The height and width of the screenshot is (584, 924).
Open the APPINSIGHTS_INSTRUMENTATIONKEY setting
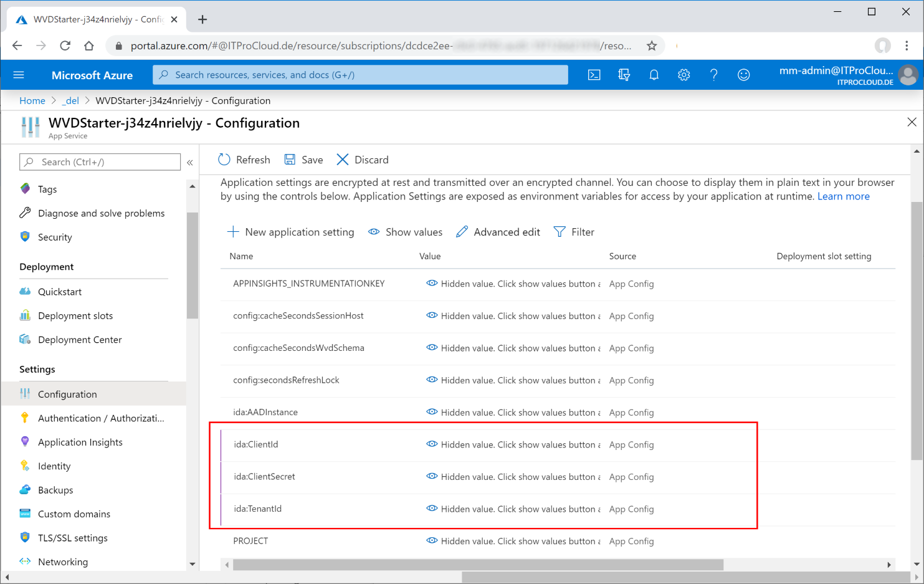click(x=309, y=284)
